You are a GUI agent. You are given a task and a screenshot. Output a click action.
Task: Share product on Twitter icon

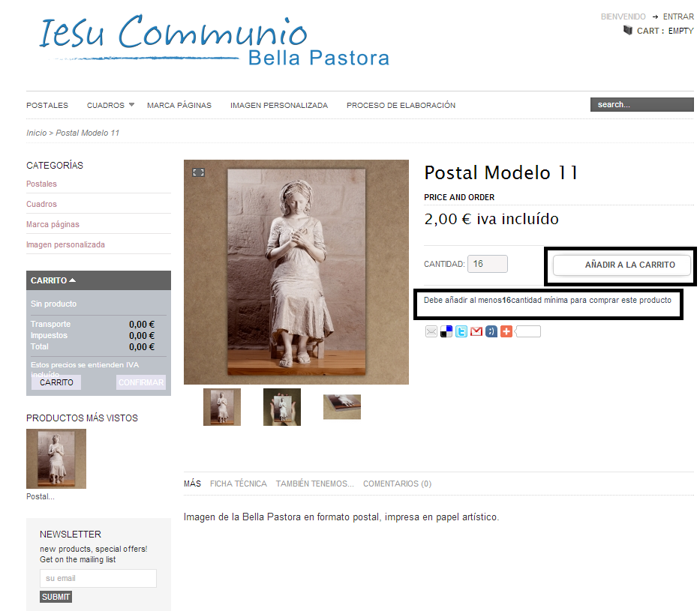(461, 331)
